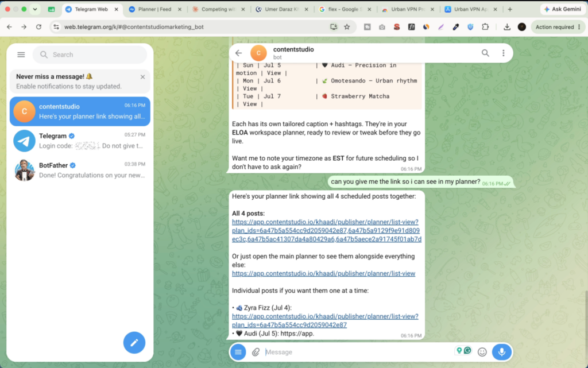This screenshot has height=368, width=588.
Task: Click the 'Audi – Precision in' table text
Action: 363,65
